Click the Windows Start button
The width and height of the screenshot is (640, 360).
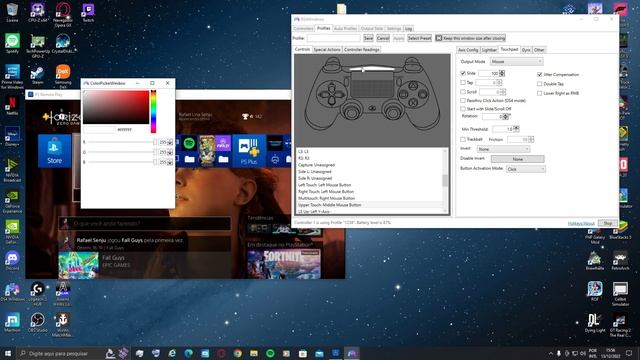pos(8,353)
